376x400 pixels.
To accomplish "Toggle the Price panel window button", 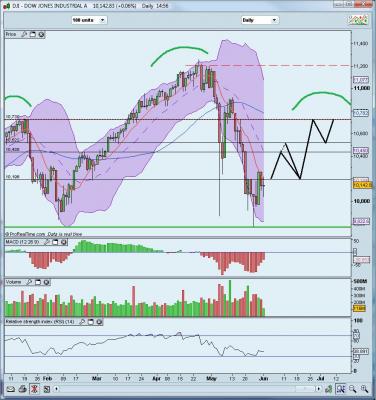I will click(33, 34).
